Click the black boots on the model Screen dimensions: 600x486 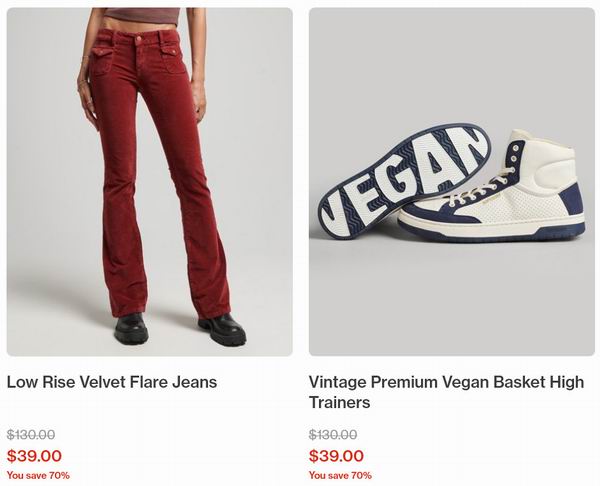pos(180,329)
